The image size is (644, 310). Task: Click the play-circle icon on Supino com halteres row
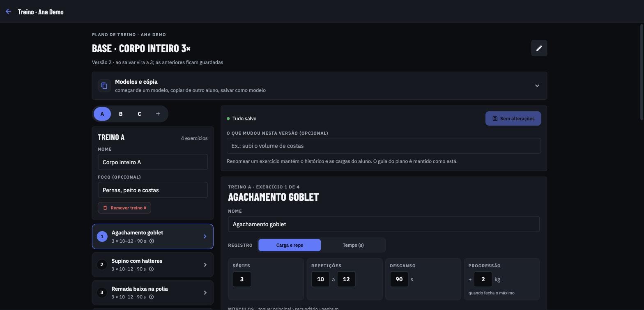(151, 269)
